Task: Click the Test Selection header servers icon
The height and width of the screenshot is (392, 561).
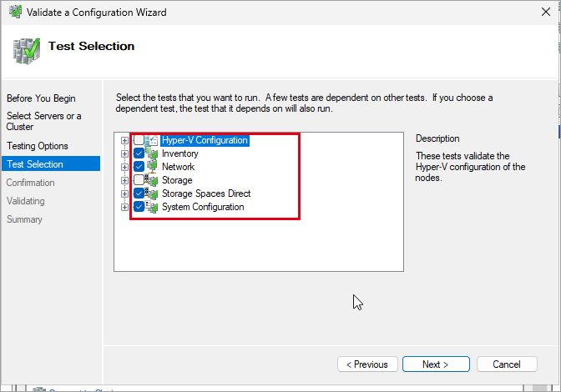Action: point(27,51)
